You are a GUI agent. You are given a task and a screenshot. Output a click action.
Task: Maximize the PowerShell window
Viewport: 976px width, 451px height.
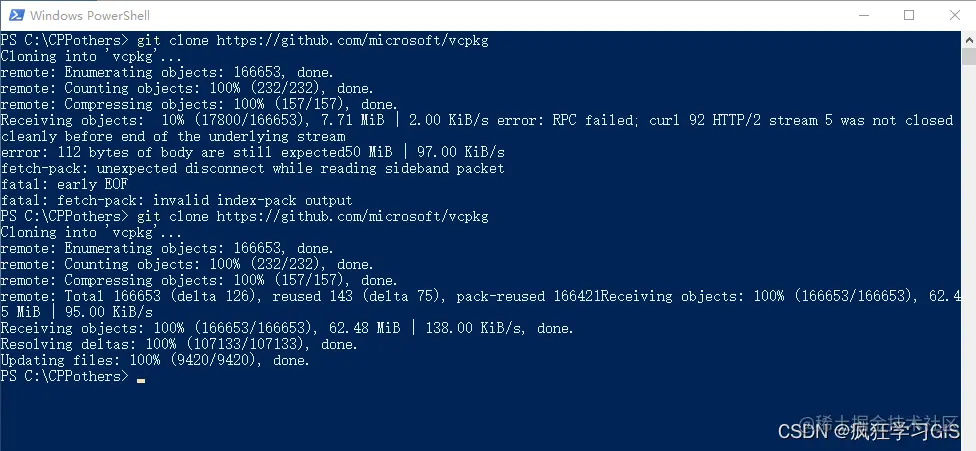909,16
